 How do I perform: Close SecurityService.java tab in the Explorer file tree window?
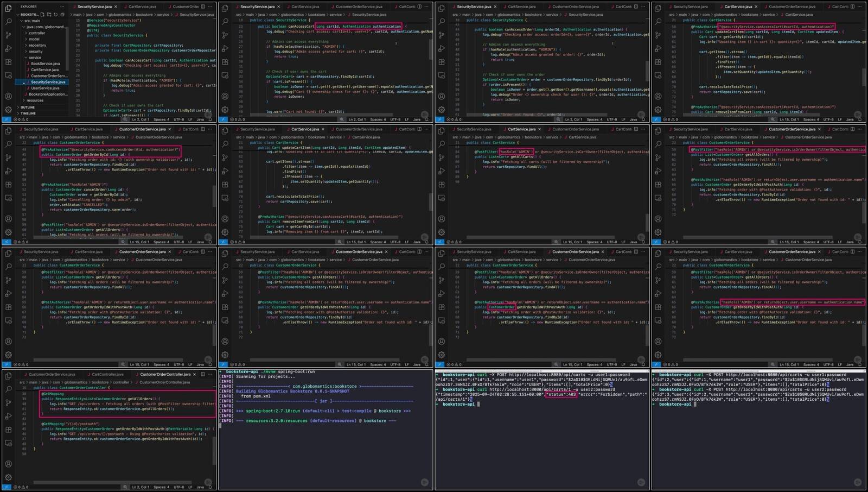pyautogui.click(x=116, y=7)
